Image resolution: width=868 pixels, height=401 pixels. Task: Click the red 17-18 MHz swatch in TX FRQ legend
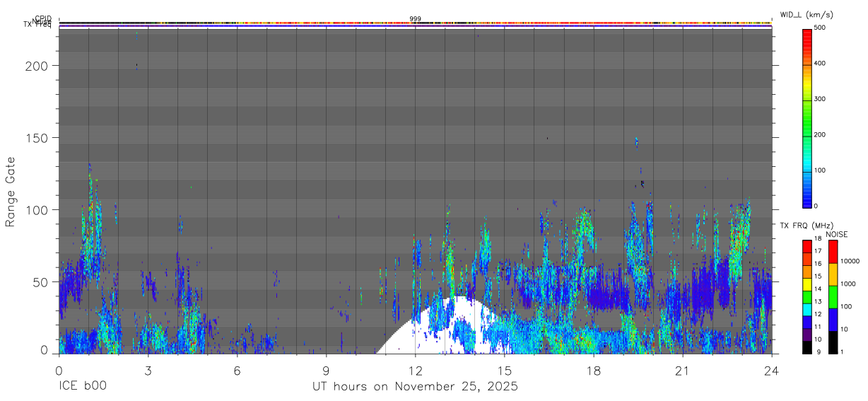pos(807,246)
